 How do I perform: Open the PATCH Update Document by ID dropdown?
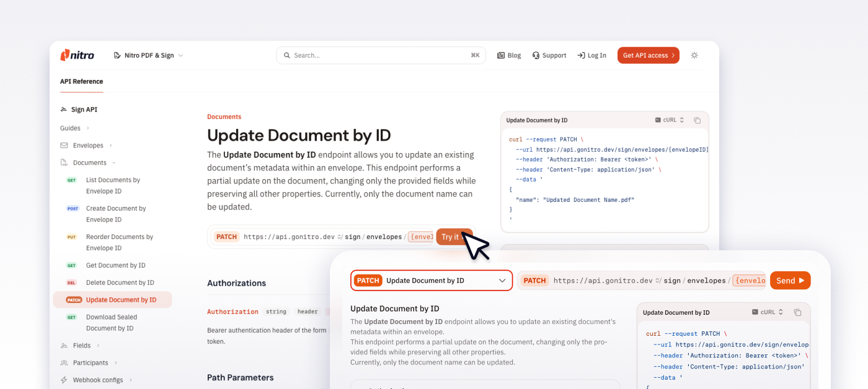(x=432, y=281)
